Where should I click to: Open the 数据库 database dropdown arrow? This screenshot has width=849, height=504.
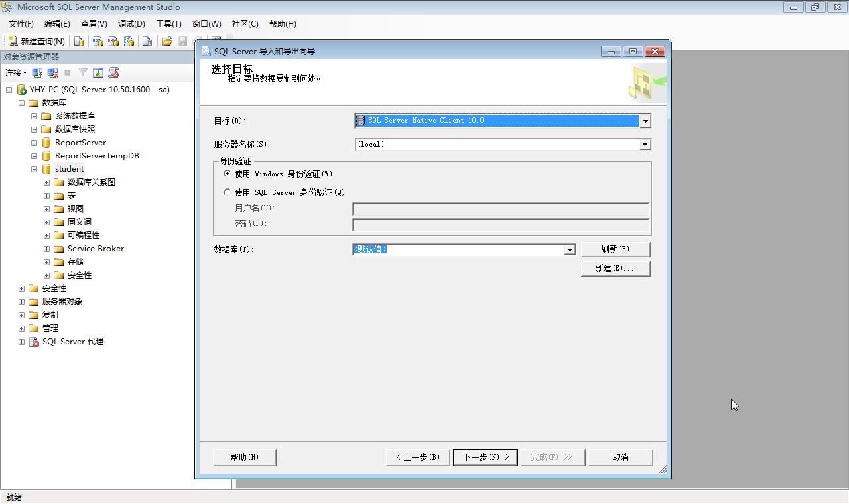tap(569, 250)
